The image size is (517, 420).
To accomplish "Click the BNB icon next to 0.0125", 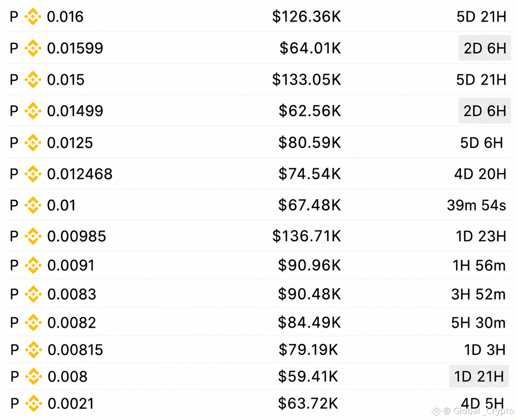I will (33, 143).
